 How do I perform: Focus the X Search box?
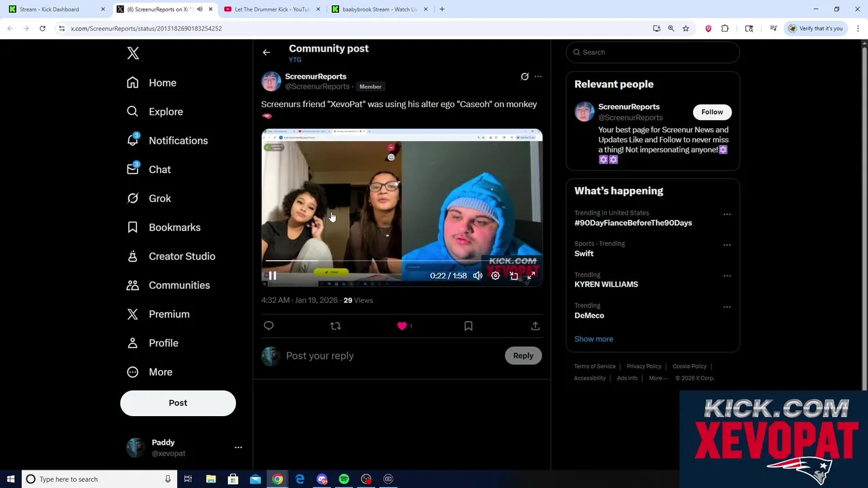tap(653, 52)
